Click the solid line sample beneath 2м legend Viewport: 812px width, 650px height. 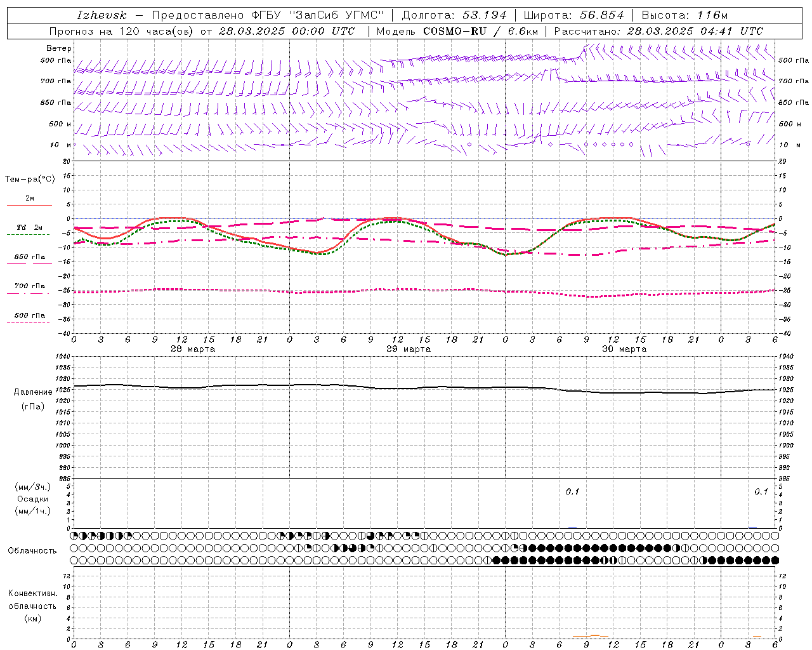coord(29,205)
